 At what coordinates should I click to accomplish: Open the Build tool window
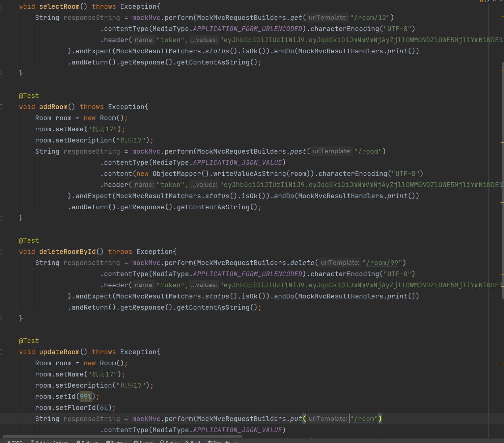point(193,441)
